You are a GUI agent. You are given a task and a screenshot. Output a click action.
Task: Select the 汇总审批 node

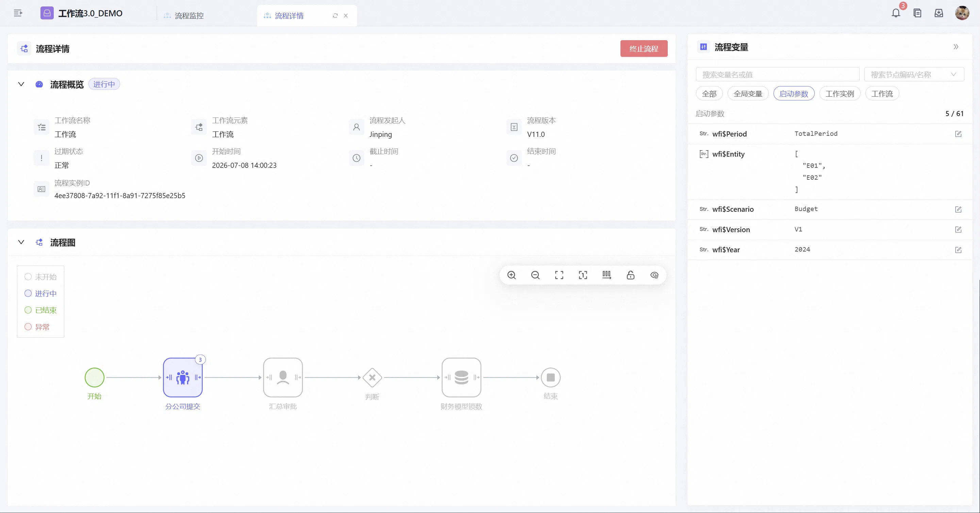click(x=283, y=378)
